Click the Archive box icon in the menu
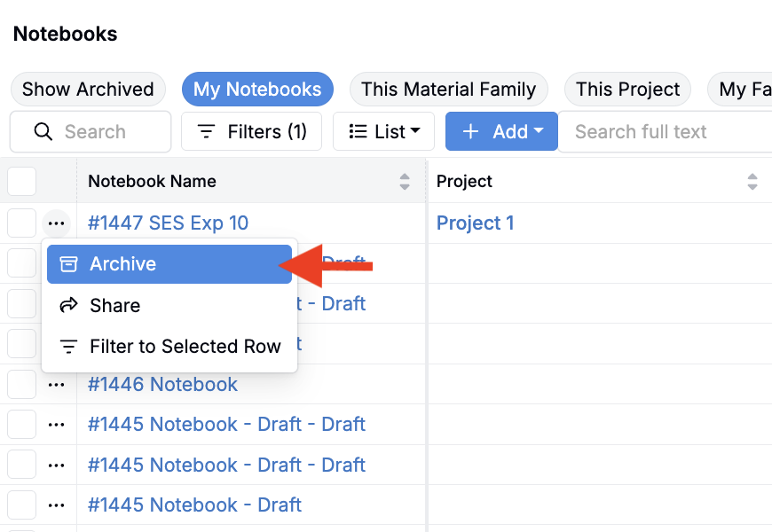Screen dimensions: 772x532 click(68, 264)
